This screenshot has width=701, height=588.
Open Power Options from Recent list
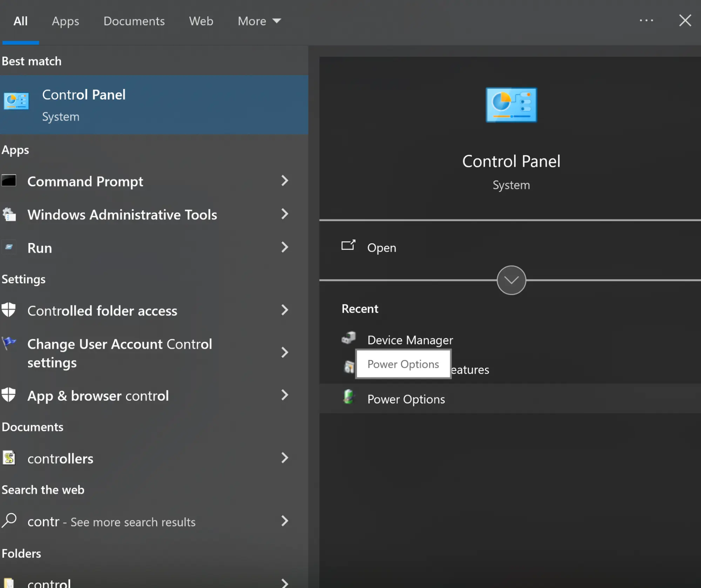pos(510,399)
